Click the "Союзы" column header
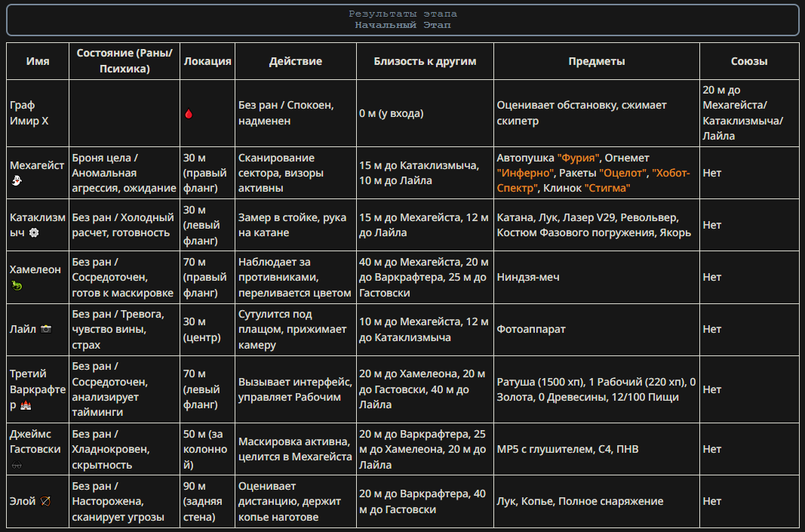The image size is (805, 532). (x=748, y=62)
